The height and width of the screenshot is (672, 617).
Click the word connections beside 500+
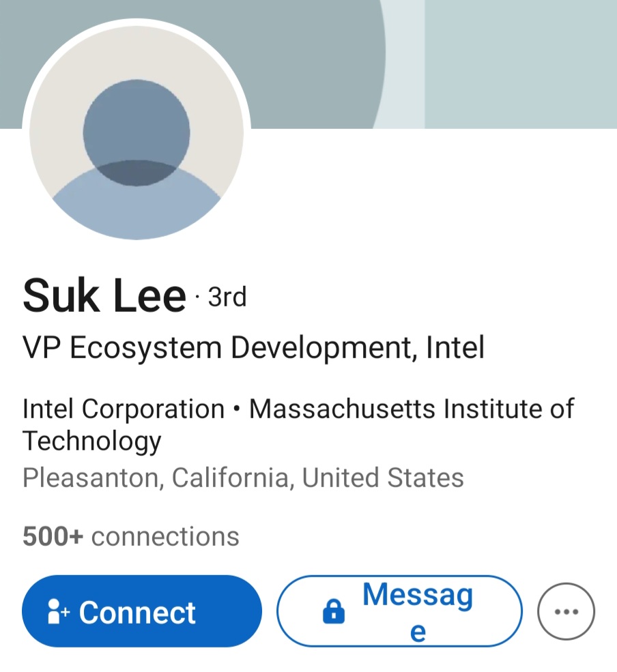165,536
